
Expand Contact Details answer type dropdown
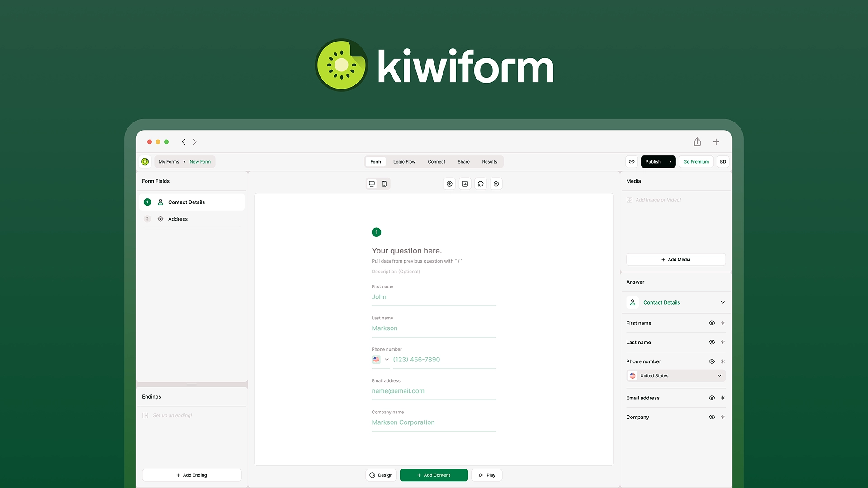(x=722, y=303)
